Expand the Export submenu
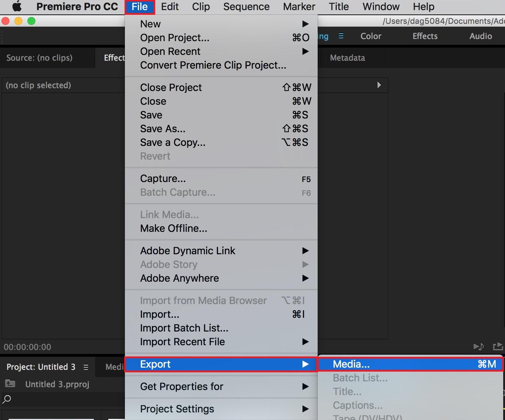Viewport: 505px width, 420px height. coord(221,364)
